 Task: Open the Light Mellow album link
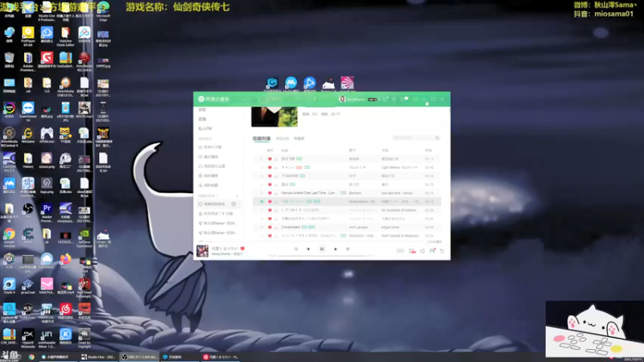399,167
